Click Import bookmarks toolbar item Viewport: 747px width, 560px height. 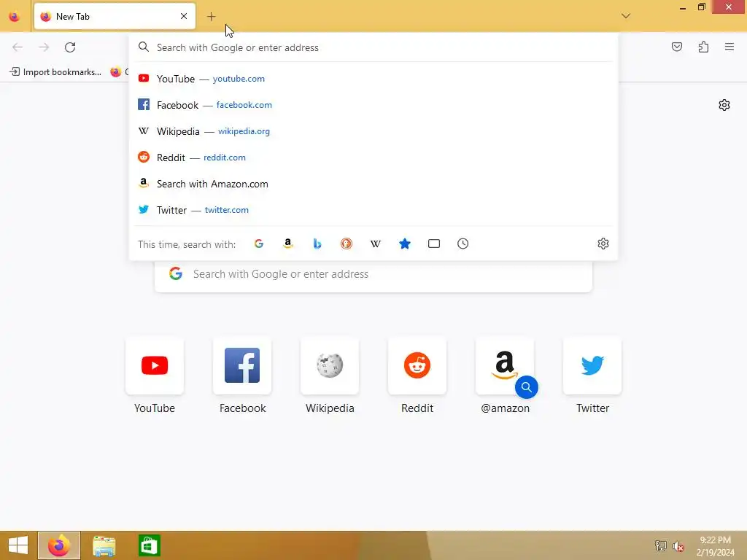coord(55,72)
